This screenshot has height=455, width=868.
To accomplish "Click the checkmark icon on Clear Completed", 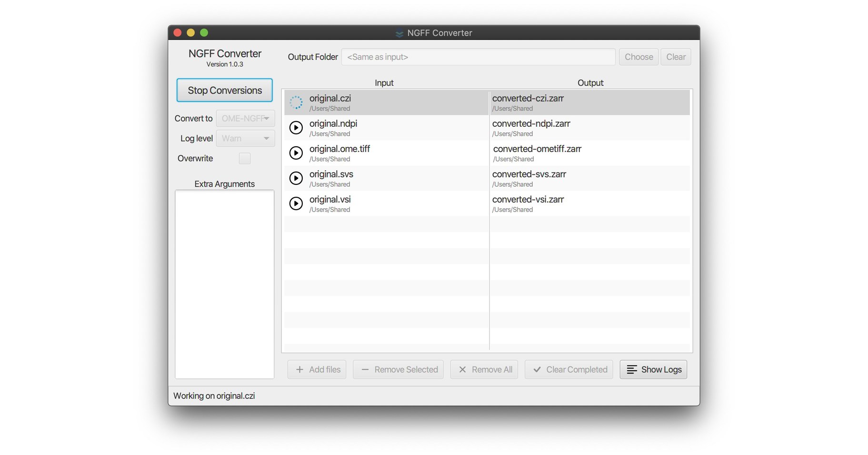I will pos(537,369).
